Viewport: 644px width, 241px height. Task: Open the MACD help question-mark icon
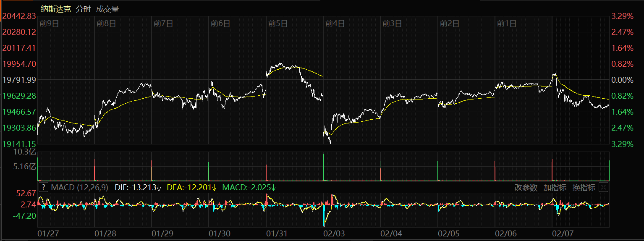43,187
